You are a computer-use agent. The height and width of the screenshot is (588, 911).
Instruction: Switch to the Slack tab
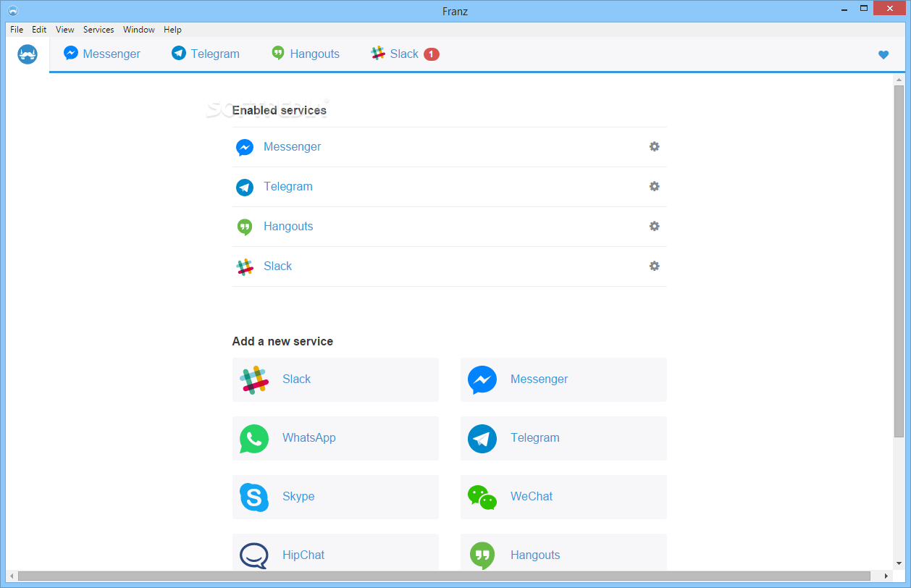(405, 54)
